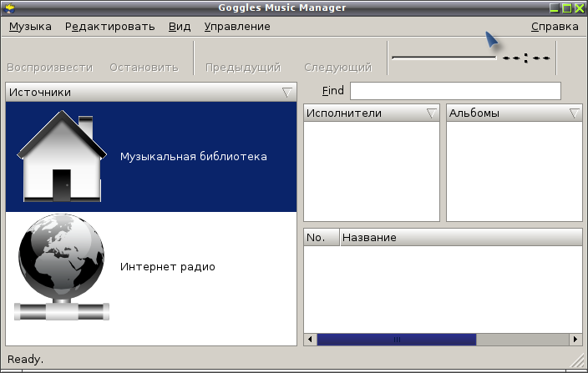Image resolution: width=588 pixels, height=373 pixels.
Task: Click the application icon in title bar
Action: (x=9, y=8)
